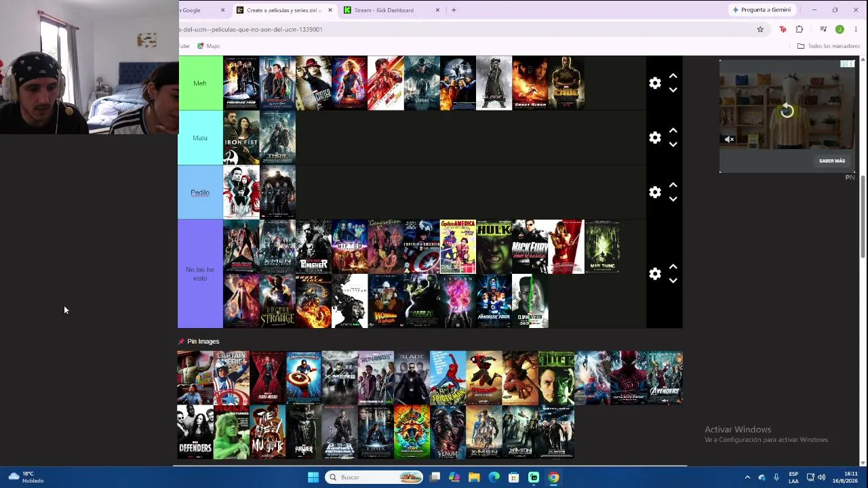Move the Pedilo tier row up
868x488 pixels.
pyautogui.click(x=673, y=185)
